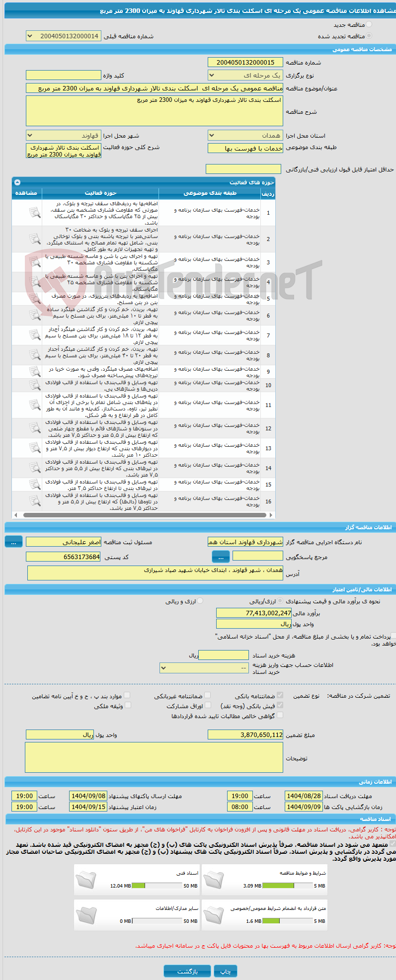396x980 pixels.
Task: Toggle اوراق مشارکت checkbox
Action: tap(208, 705)
